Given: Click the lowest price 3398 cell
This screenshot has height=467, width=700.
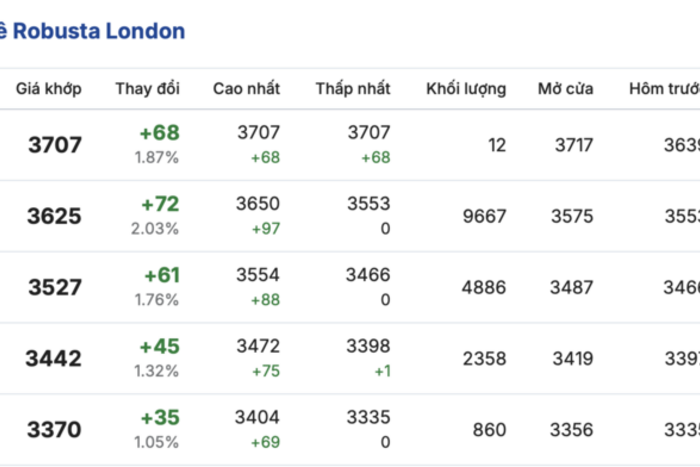Looking at the screenshot, I should (x=368, y=346).
